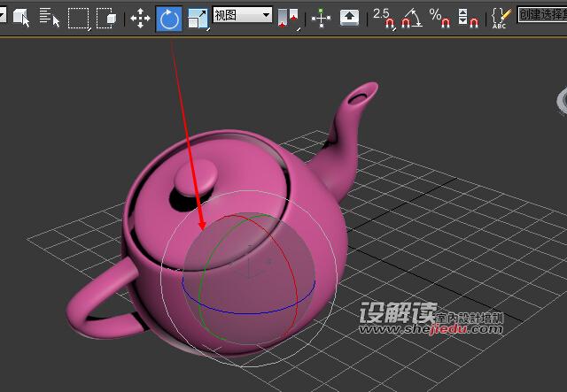Toggle Angle Snap
Image resolution: width=567 pixels, height=392 pixels.
[x=411, y=17]
